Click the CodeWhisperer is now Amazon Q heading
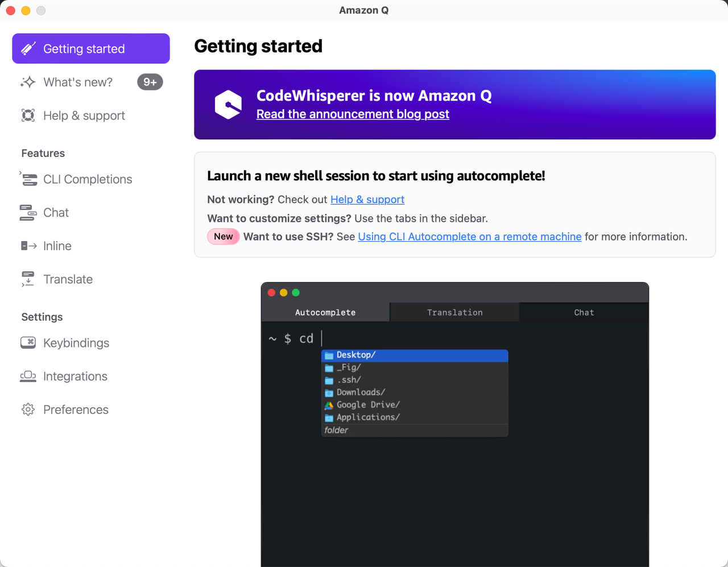 [x=374, y=96]
